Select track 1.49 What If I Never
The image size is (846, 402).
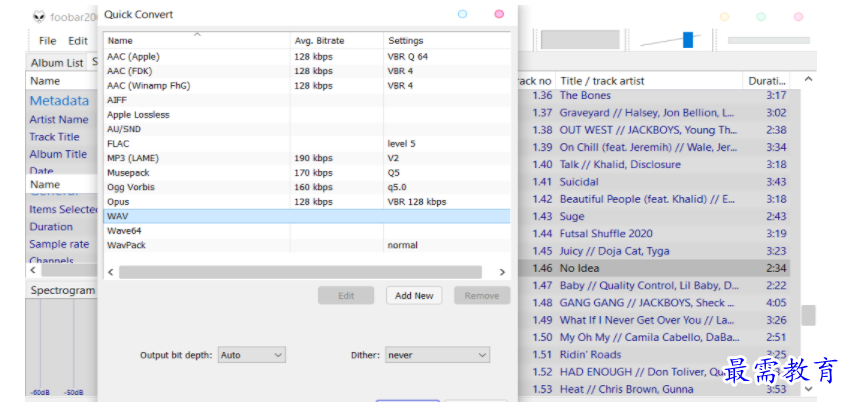[653, 320]
